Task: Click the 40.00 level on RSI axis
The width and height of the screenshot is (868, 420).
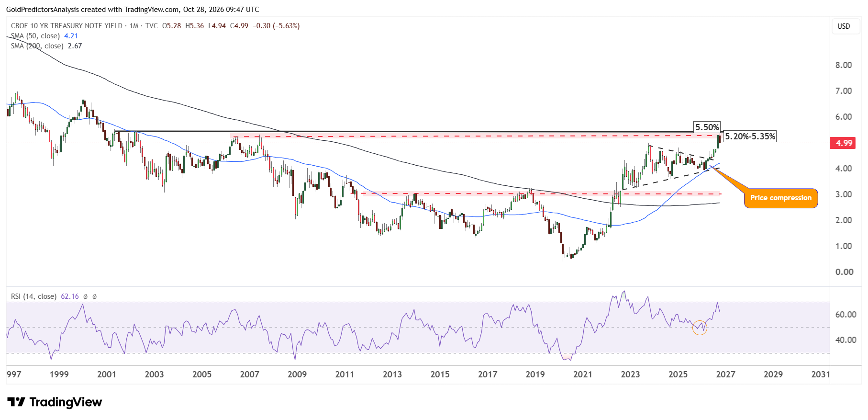Action: pos(846,340)
